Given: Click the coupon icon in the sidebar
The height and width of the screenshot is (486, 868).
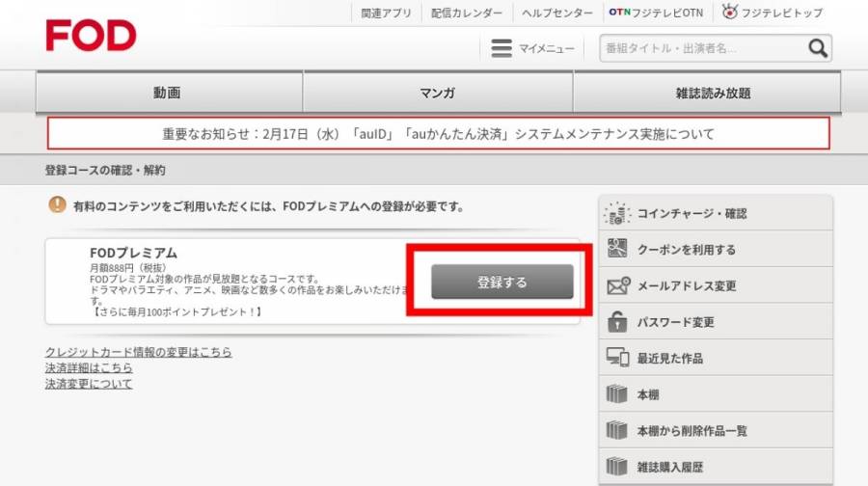Looking at the screenshot, I should 616,249.
